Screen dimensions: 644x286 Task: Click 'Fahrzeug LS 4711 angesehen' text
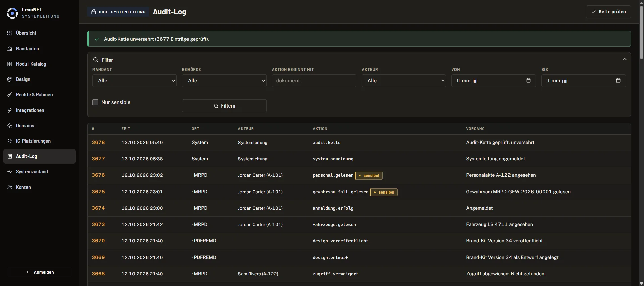(499, 224)
